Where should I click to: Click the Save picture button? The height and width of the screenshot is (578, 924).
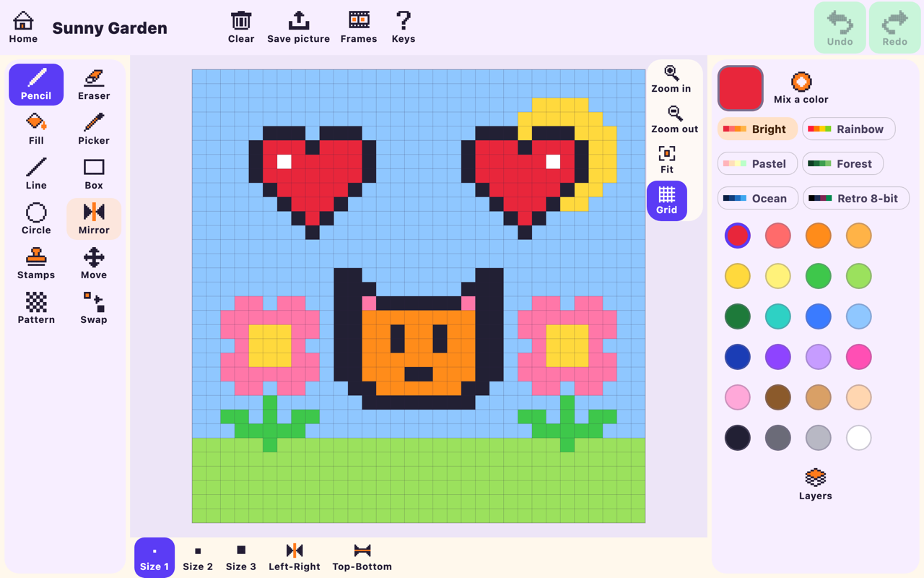(299, 27)
